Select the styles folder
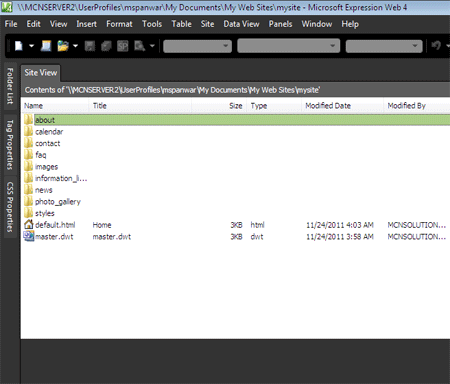 45,214
